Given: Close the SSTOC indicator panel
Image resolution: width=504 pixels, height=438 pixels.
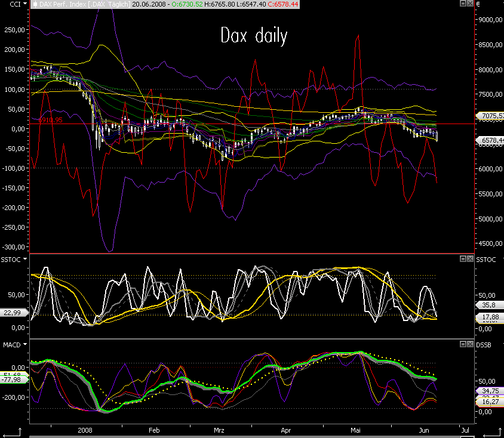Looking at the screenshot, I should (x=470, y=258).
